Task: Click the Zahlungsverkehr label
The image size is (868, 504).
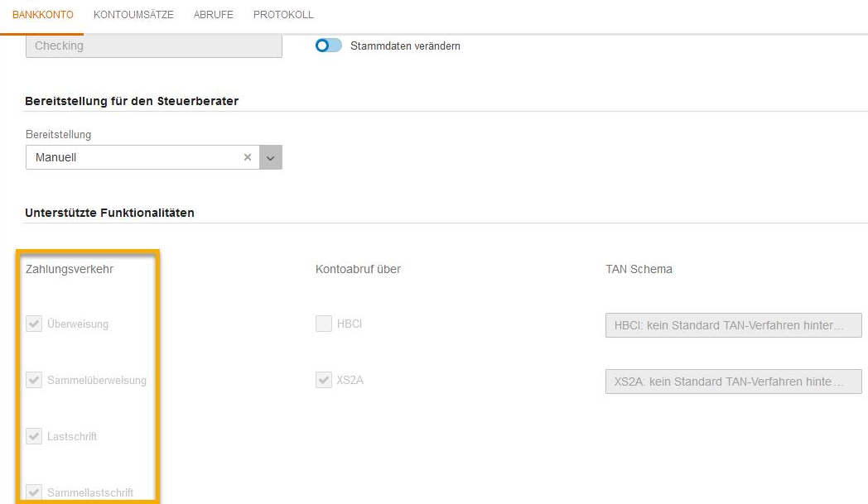Action: [70, 269]
